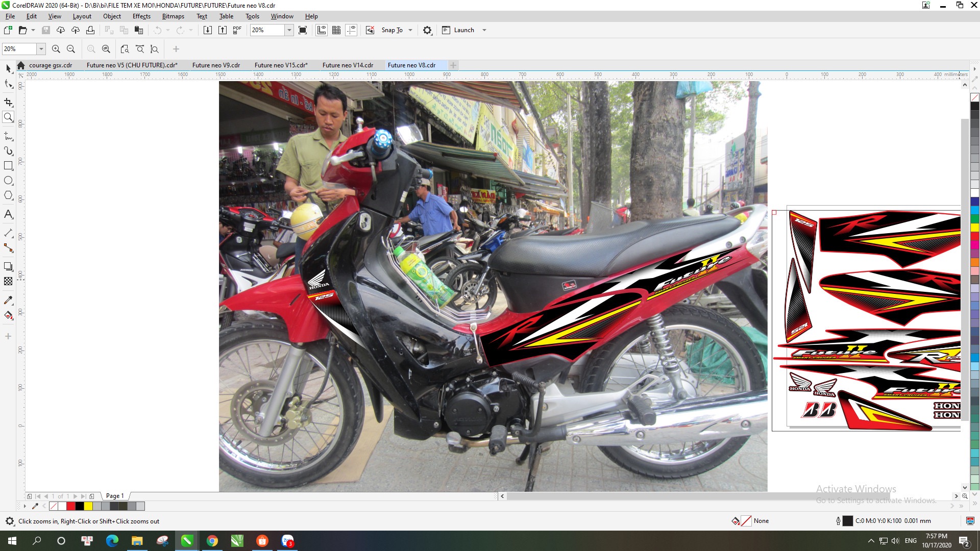Pick the Ellipse tool
980x551 pixels.
(8, 181)
